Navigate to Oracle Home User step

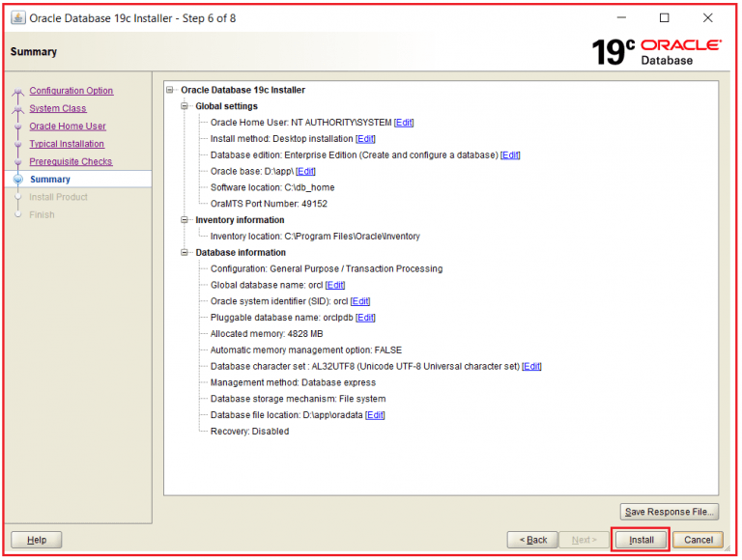tap(68, 126)
